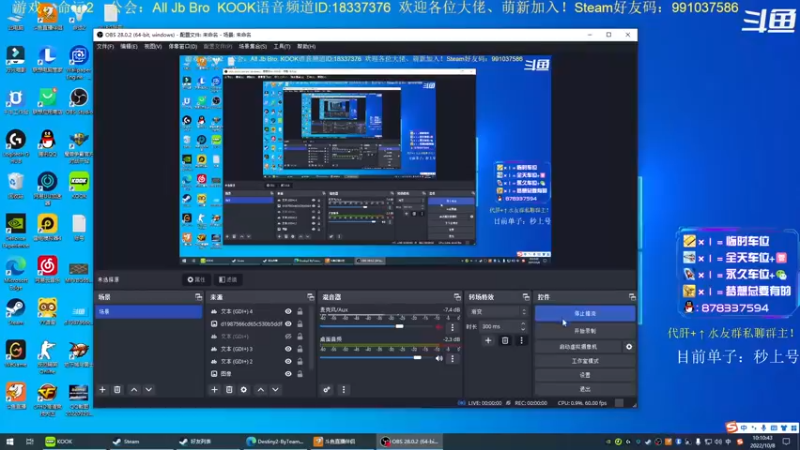This screenshot has height=450, width=800.
Task: Click the Start Virtual Camera button
Action: (x=578, y=346)
